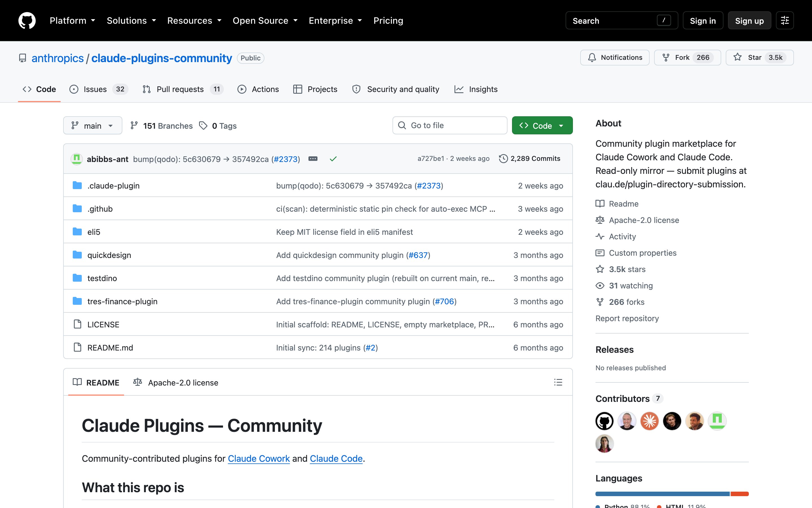Click the orange starburst contributor avatar

tap(649, 421)
